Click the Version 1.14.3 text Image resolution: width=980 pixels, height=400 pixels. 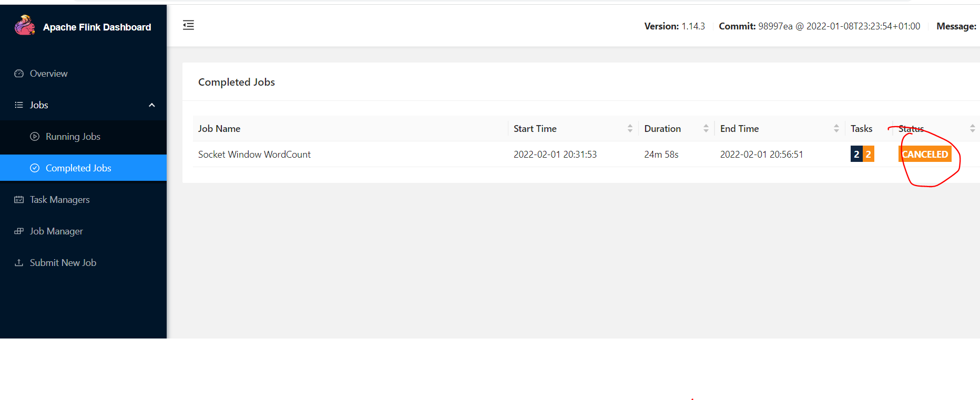tap(675, 26)
